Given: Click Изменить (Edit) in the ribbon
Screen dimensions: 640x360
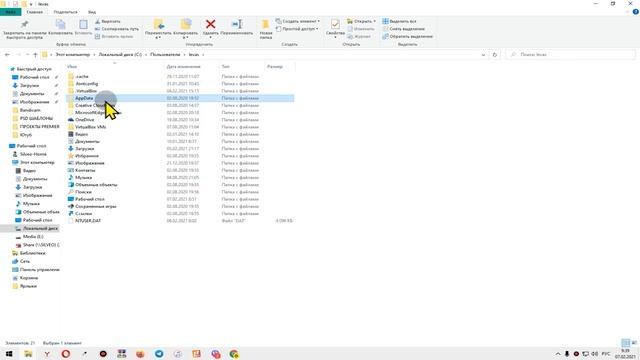Looking at the screenshot, I should [x=361, y=29].
